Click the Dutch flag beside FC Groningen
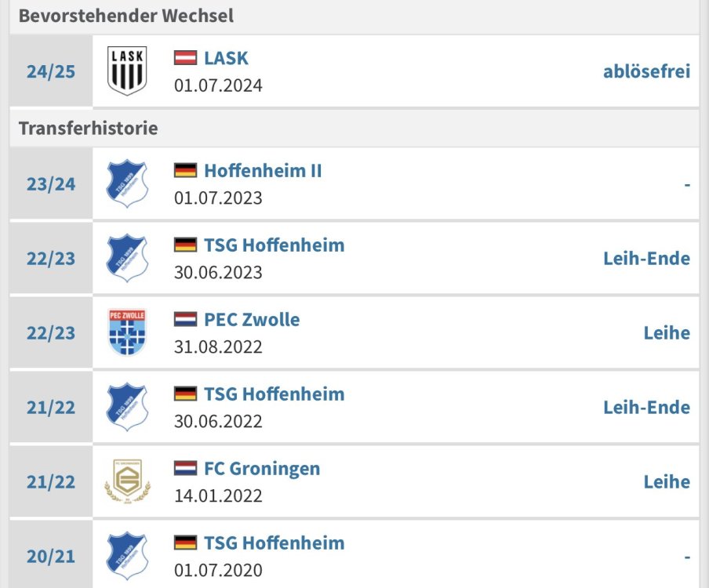The image size is (709, 588). click(185, 469)
